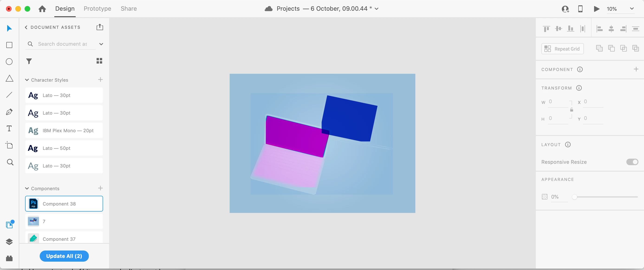Switch assets to grid view

[99, 61]
